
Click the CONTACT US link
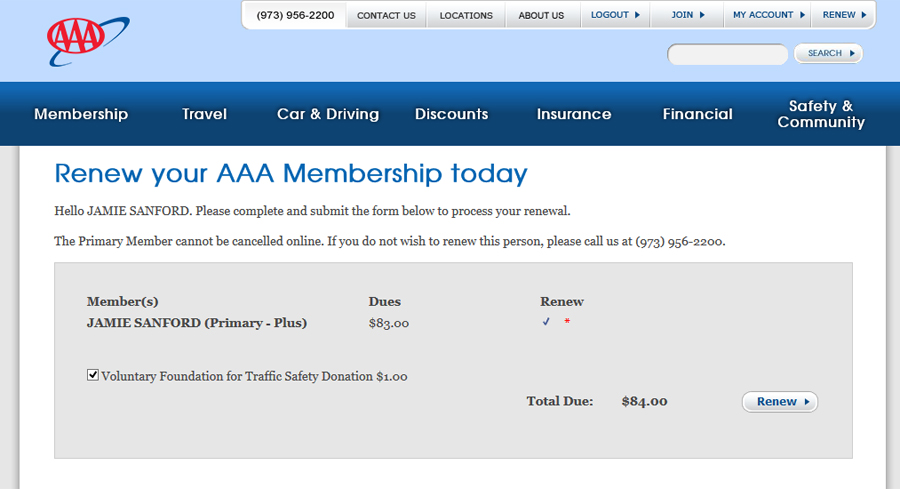386,15
